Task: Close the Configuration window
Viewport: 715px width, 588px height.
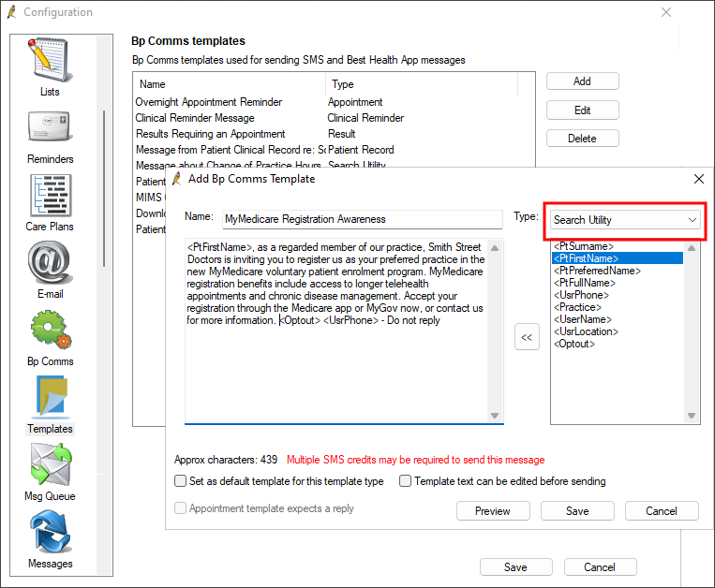Action: tap(666, 12)
